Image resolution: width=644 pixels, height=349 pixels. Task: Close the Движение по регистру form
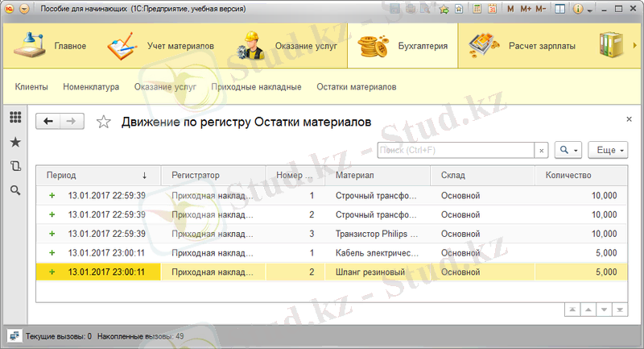pos(629,119)
